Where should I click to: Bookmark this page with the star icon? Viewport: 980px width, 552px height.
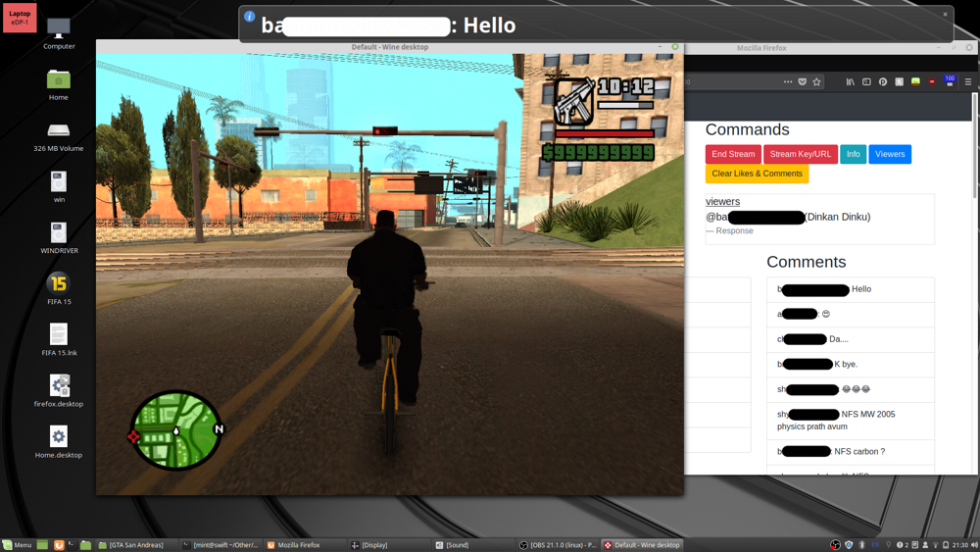pos(817,82)
